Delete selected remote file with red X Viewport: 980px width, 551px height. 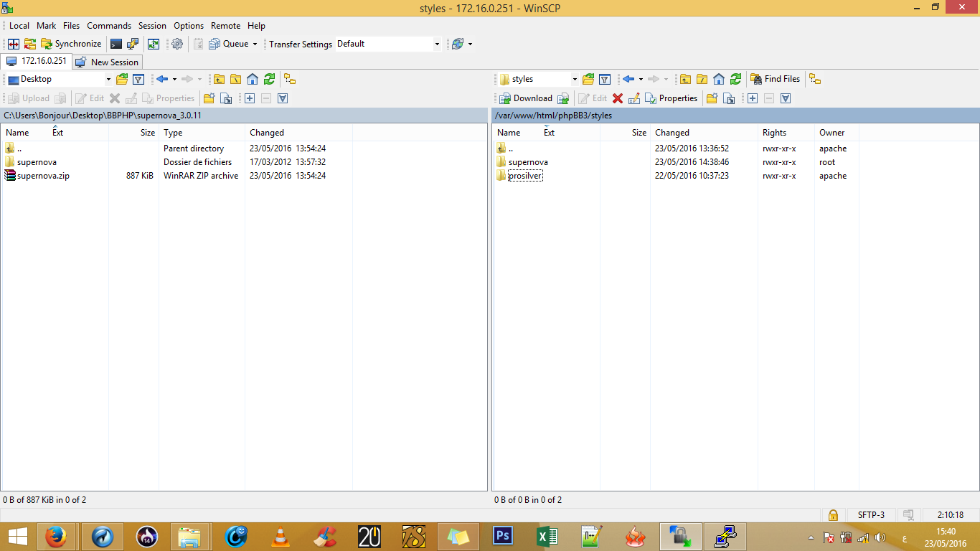click(x=617, y=98)
